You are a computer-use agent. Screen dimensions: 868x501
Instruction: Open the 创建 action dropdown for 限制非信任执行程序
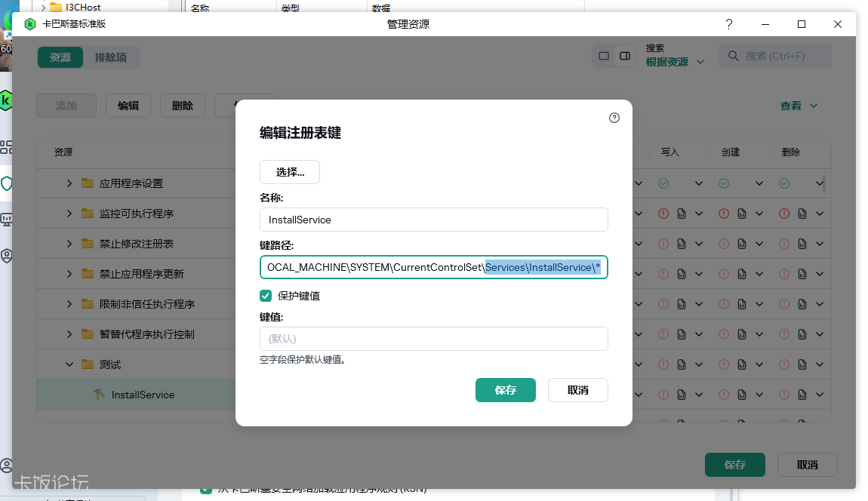pos(759,304)
